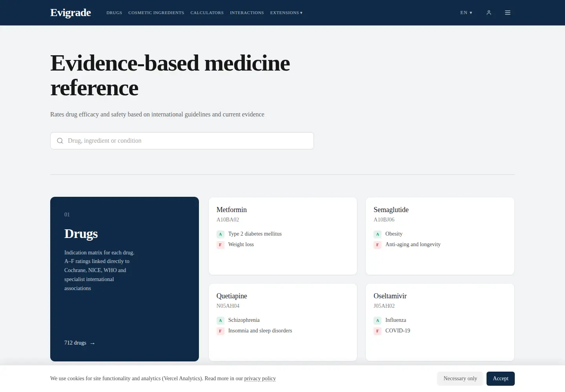Click the A badge beside Schizophrenia

point(221,320)
